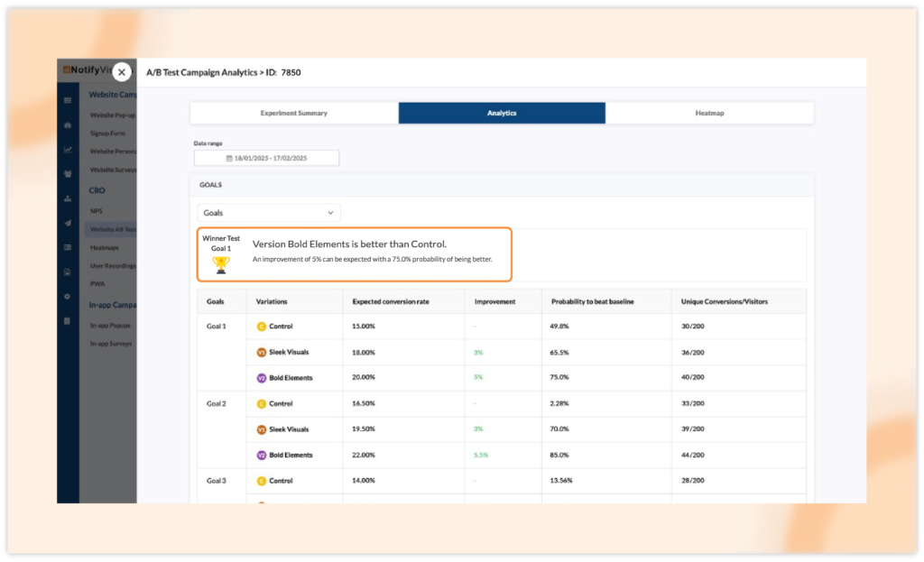
Task: Click the 20.00% conversion rate cell
Action: pyautogui.click(x=364, y=378)
